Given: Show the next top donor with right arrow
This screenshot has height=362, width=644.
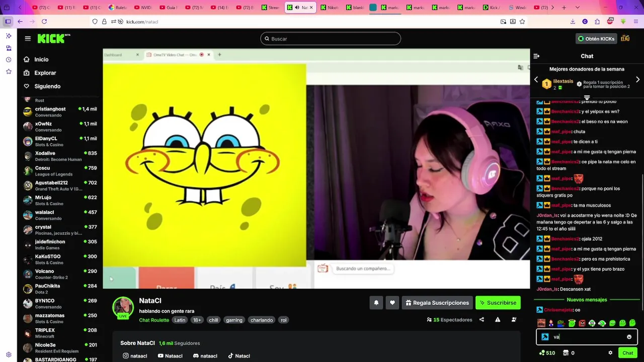Looking at the screenshot, I should [x=638, y=79].
